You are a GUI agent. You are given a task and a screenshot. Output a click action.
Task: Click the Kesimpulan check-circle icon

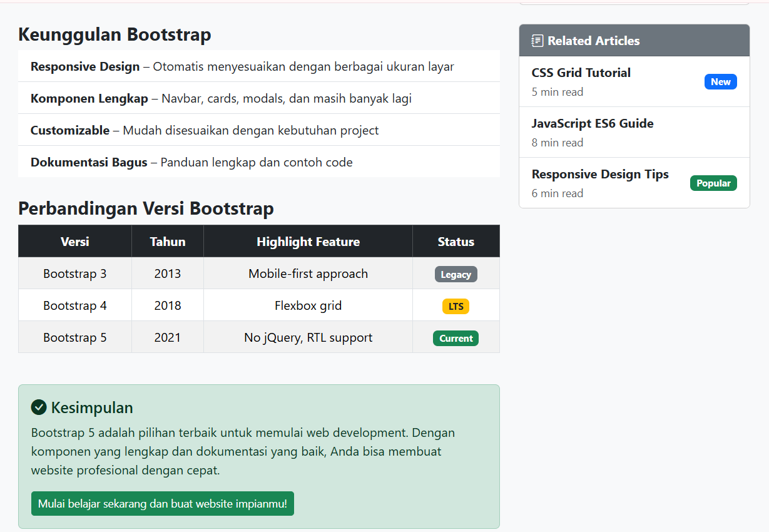(x=39, y=407)
